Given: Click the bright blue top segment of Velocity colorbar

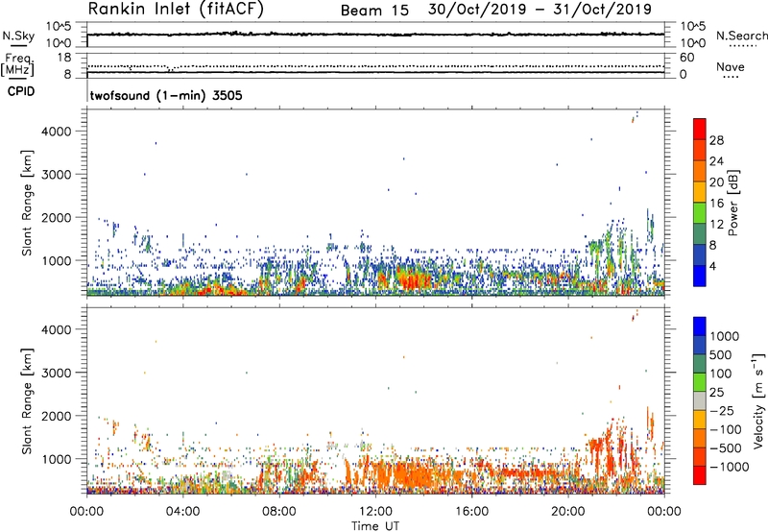Looking at the screenshot, I should coord(700,326).
